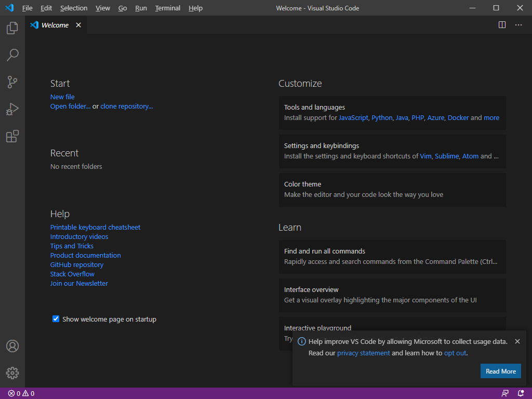This screenshot has height=399, width=532.
Task: Open the Help menu
Action: pos(195,8)
